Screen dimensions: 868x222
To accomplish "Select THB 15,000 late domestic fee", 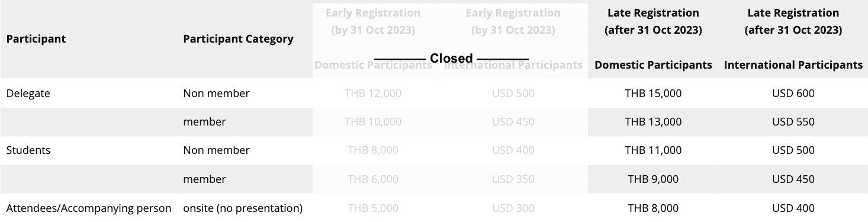I will [653, 93].
